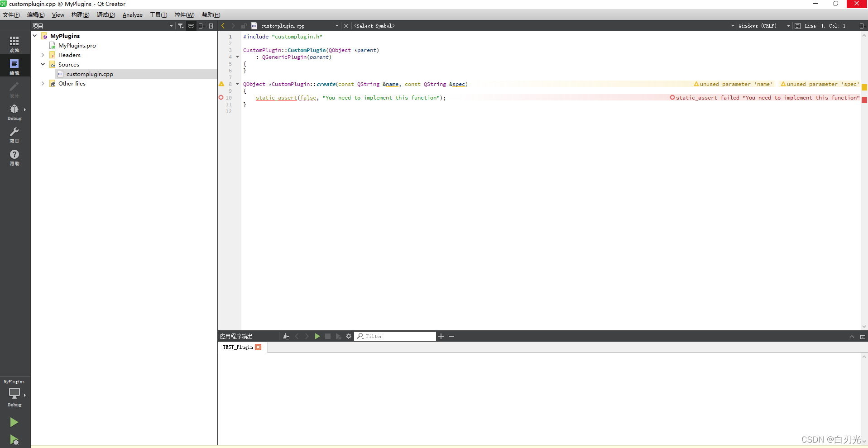Collapse the Sources folder

click(43, 64)
